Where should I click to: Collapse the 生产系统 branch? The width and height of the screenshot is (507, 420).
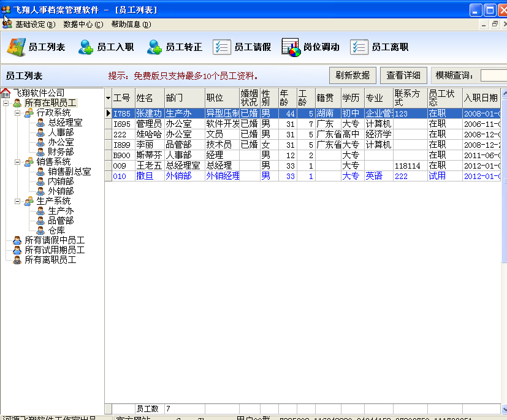(17, 202)
